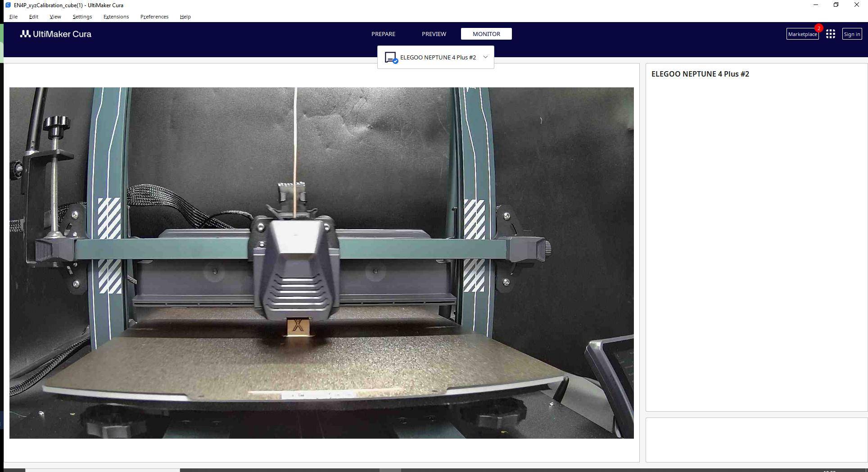The width and height of the screenshot is (868, 472).
Task: Click the Cura app icon in title bar
Action: [8, 5]
